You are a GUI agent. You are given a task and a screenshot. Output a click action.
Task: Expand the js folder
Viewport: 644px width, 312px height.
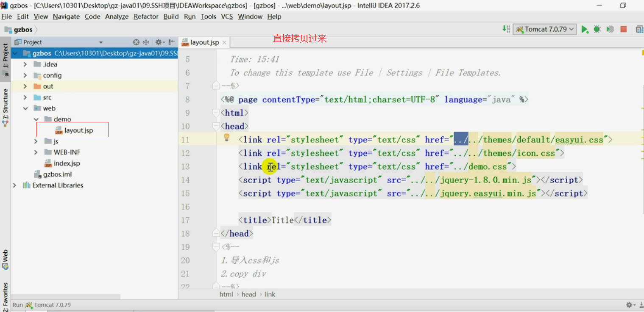[36, 141]
